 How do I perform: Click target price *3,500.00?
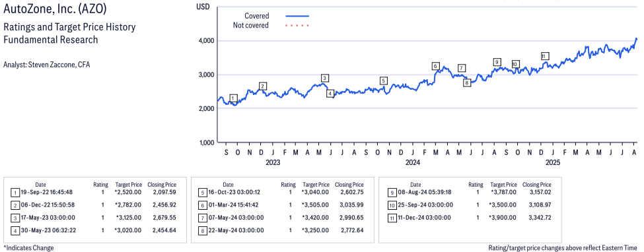coord(503,205)
